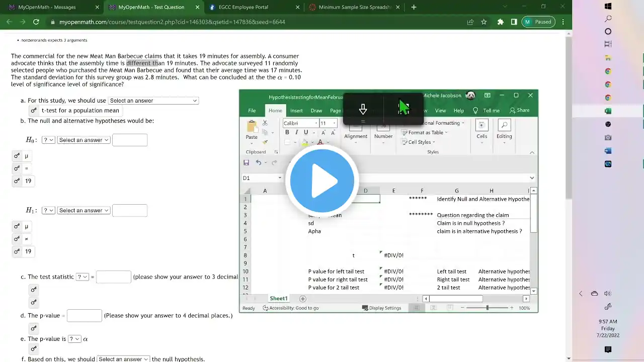Open the Chrome extensions puzzle icon
Image resolution: width=644 pixels, height=362 pixels.
(x=501, y=22)
